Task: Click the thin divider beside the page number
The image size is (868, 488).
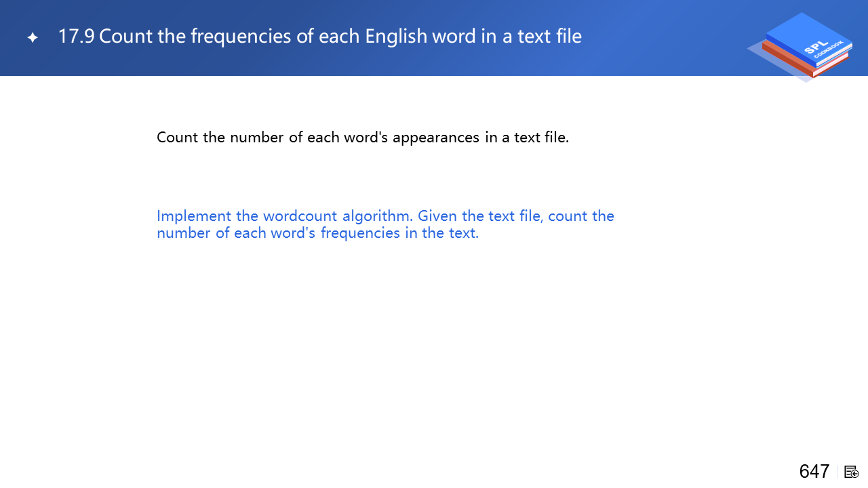Action: (x=837, y=472)
